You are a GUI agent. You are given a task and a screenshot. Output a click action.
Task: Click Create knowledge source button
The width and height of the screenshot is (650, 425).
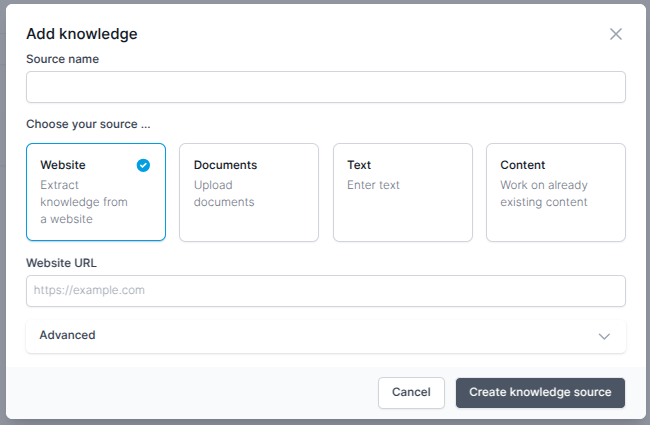pyautogui.click(x=540, y=393)
